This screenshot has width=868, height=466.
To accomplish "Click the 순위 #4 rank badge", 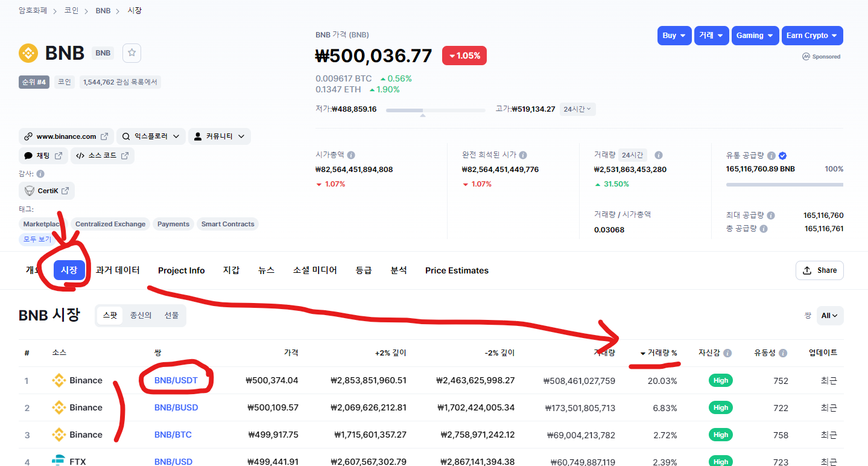I will pos(34,82).
